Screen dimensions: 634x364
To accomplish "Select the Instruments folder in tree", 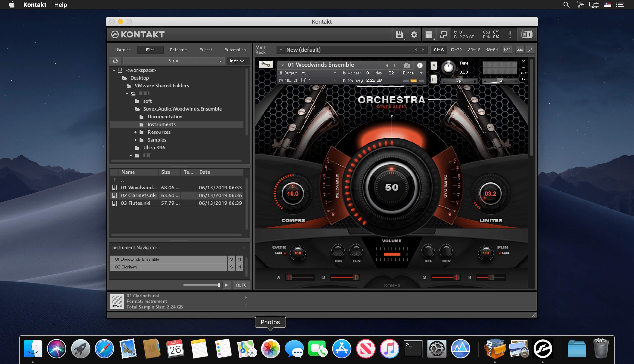I will (176, 125).
